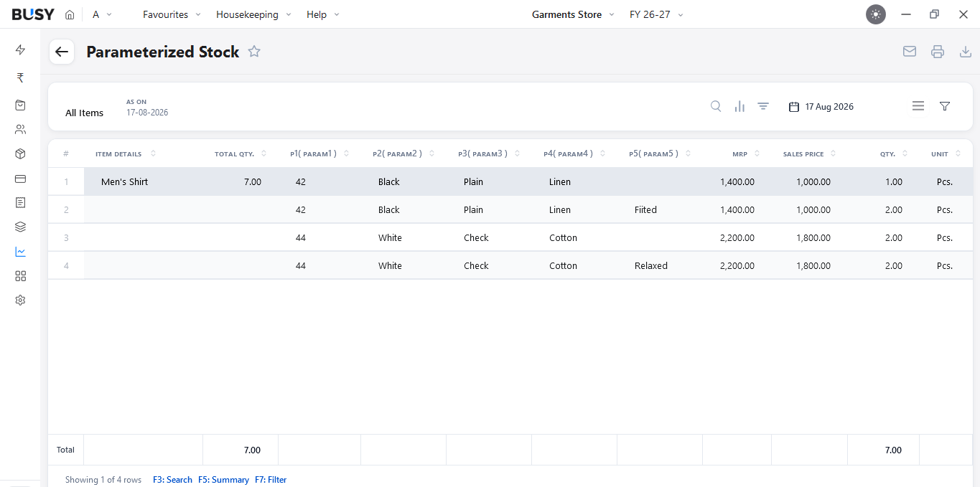The image size is (980, 487).
Task: Expand the Garments Store selector
Action: point(574,14)
